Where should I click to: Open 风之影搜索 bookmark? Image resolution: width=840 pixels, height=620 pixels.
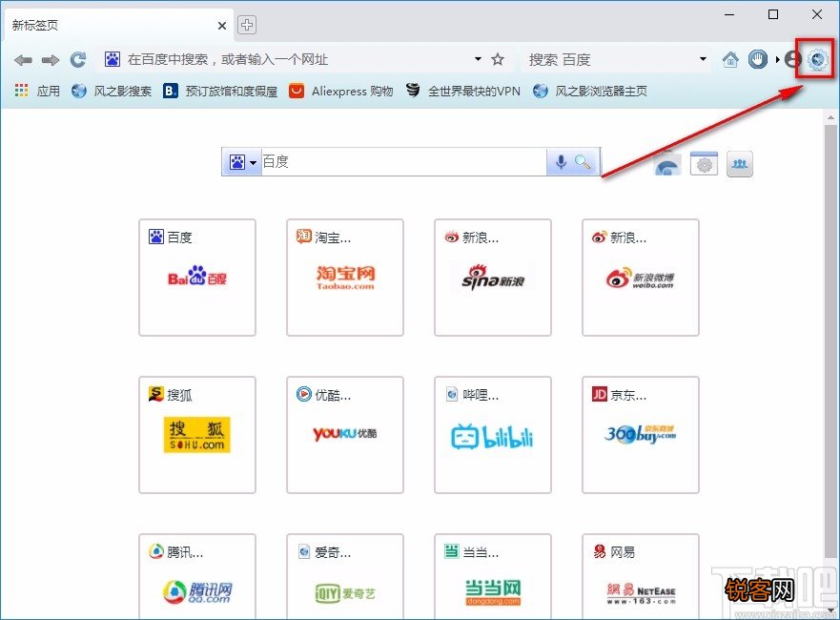coord(112,91)
